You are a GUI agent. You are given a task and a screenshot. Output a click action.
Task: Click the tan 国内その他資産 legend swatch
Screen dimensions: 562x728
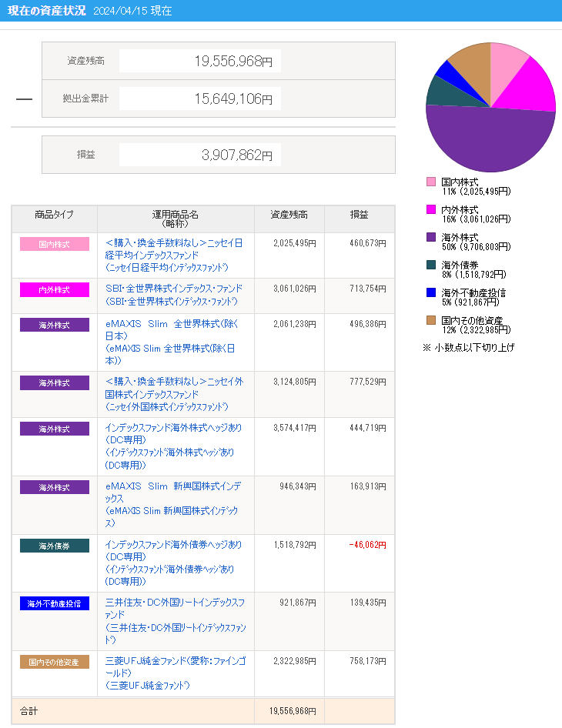pos(431,320)
